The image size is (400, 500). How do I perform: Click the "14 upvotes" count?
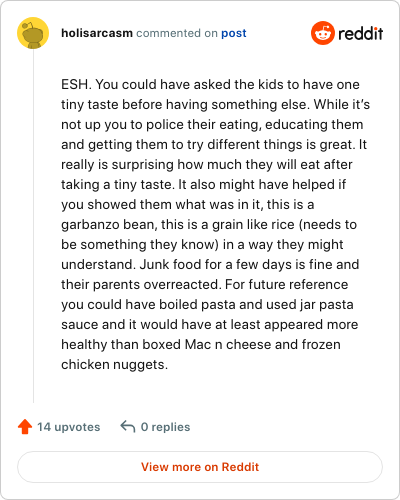(x=68, y=427)
